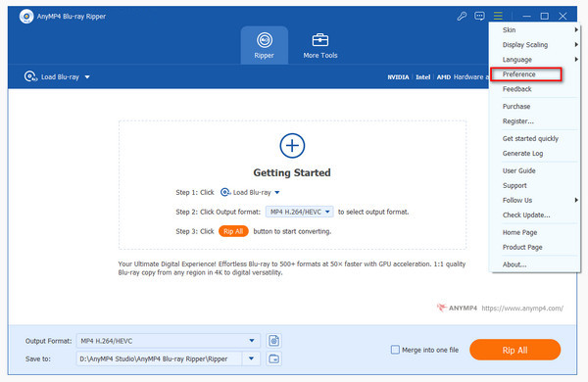Screen dimensions: 588x382
Task: Click the Load Blu-ray toolbar button
Action: click(52, 76)
